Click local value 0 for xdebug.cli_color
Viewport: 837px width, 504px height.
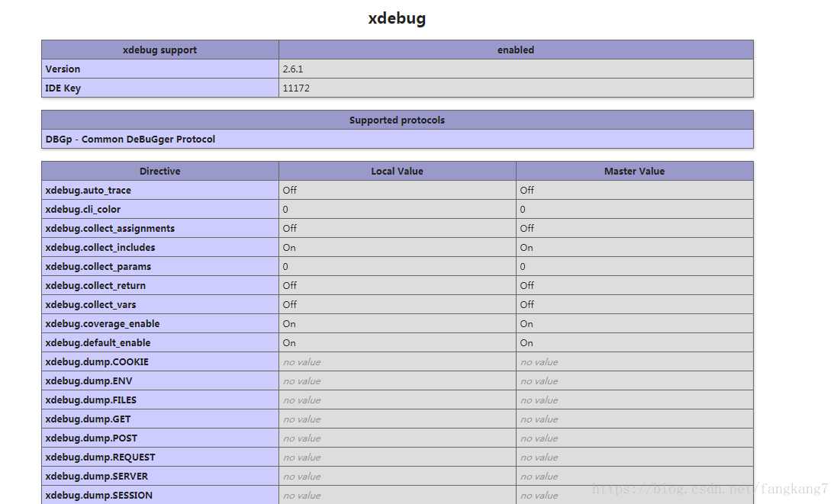coord(398,210)
